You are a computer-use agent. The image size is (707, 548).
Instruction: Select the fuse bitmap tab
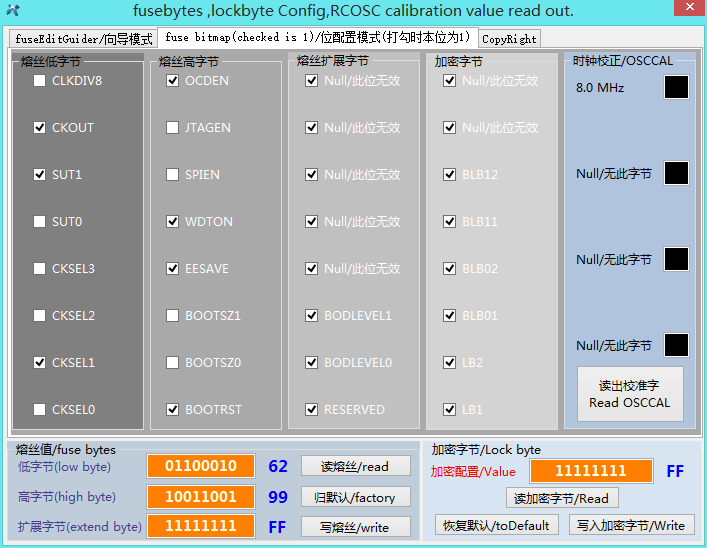click(x=317, y=37)
